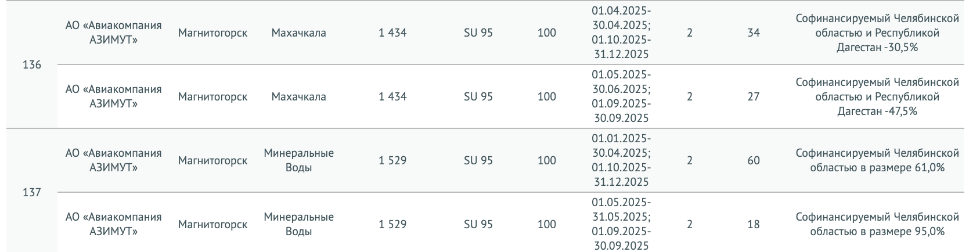The width and height of the screenshot is (980, 252).
Task: Select the cell showing 27 flights
Action: [754, 97]
